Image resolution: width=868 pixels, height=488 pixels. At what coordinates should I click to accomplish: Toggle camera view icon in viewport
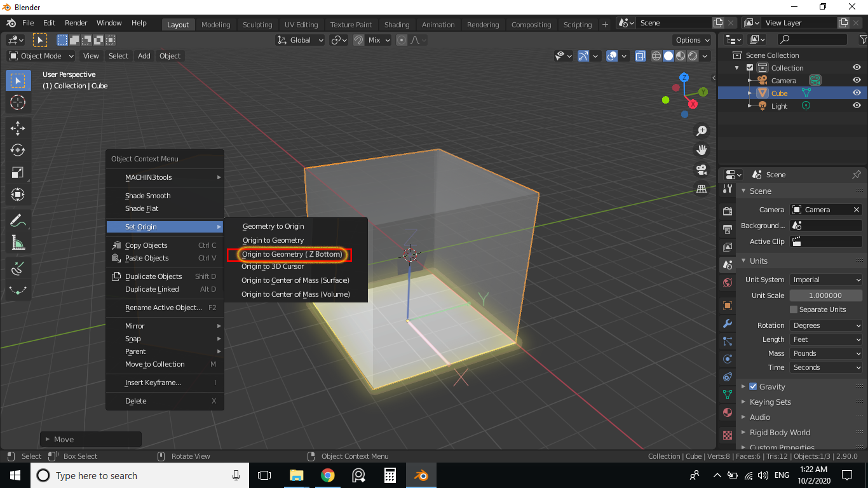tap(702, 170)
